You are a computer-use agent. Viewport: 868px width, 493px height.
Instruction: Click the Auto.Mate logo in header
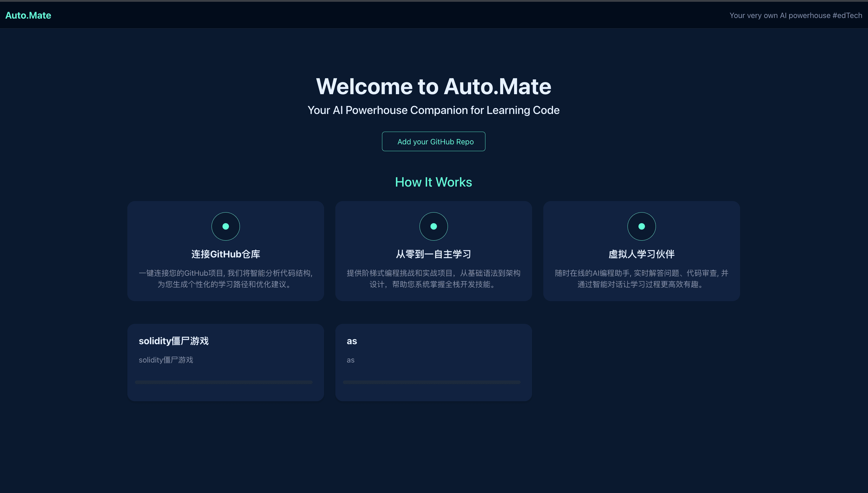pyautogui.click(x=28, y=15)
